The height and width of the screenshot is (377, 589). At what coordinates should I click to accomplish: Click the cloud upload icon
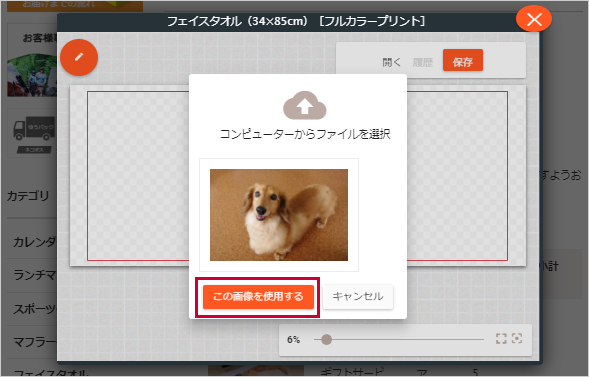305,105
